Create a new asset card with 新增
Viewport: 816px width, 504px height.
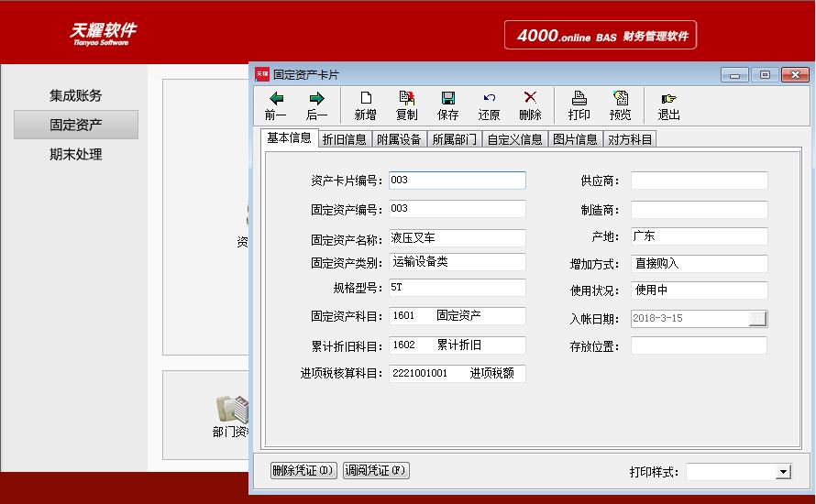[365, 105]
